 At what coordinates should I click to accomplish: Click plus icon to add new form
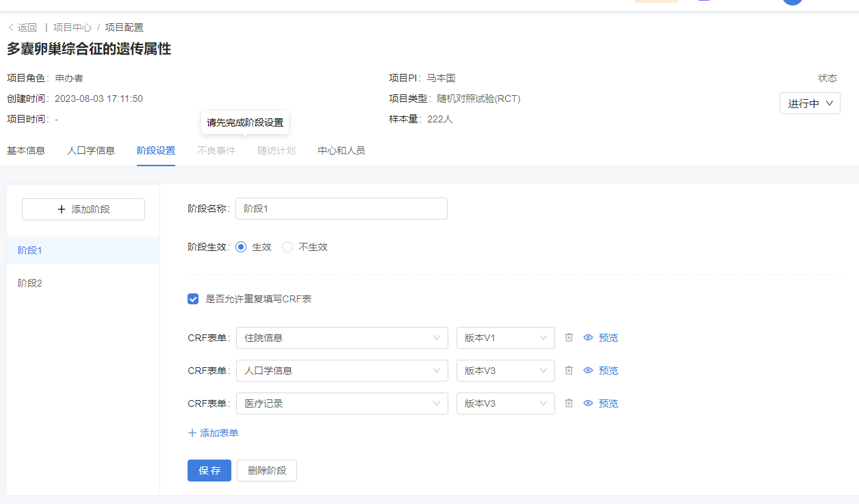tap(192, 433)
